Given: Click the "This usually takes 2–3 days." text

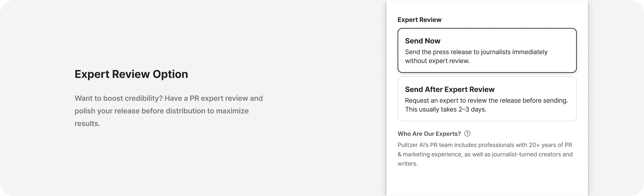Looking at the screenshot, I should 445,109.
